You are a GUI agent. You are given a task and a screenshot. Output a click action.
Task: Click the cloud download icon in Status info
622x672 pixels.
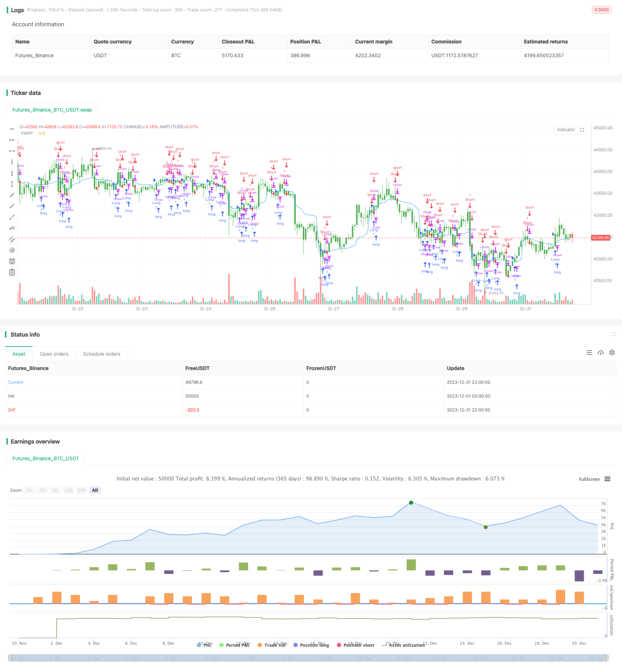pos(600,353)
